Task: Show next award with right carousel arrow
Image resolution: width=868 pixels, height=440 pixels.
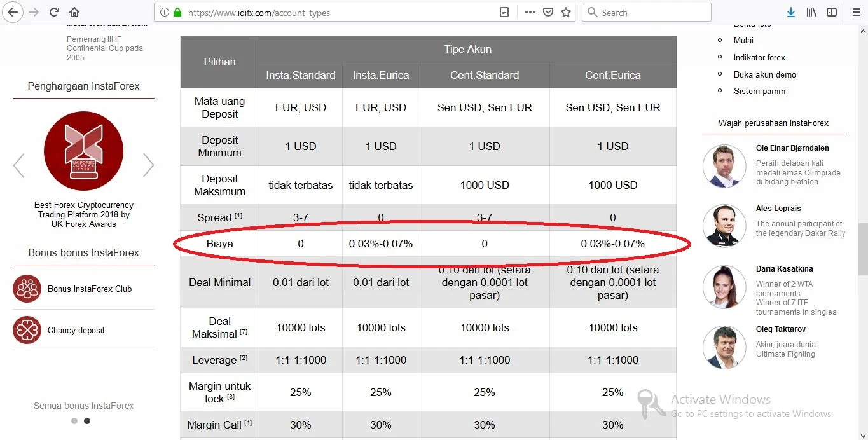Action: coord(148,165)
